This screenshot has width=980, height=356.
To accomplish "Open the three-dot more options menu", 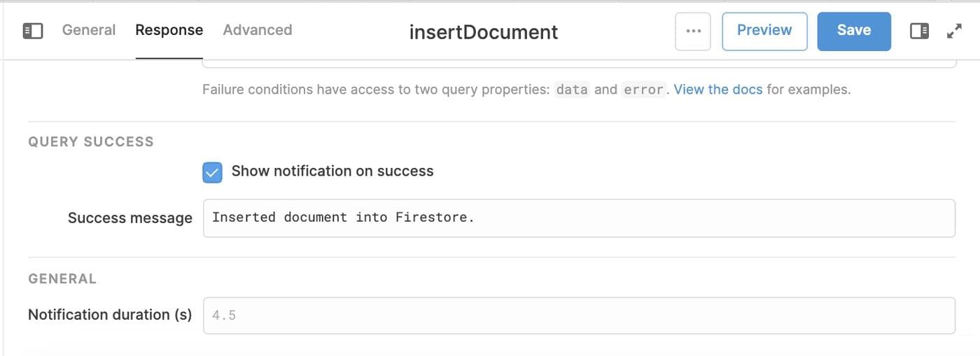I will point(693,31).
